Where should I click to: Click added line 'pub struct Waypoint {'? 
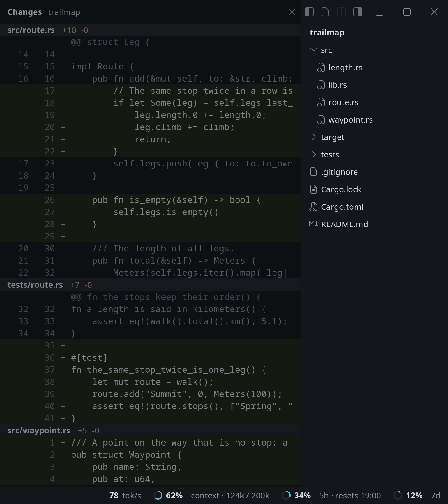click(x=150, y=455)
